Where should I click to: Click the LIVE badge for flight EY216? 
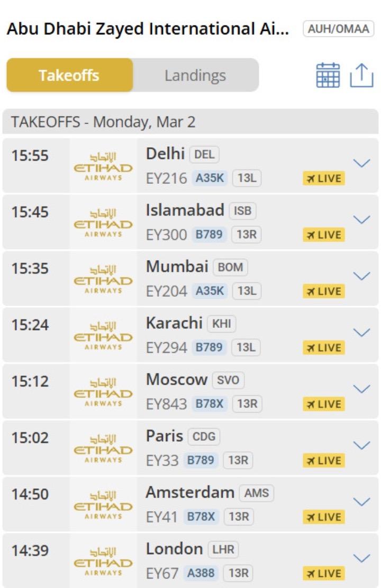click(324, 179)
